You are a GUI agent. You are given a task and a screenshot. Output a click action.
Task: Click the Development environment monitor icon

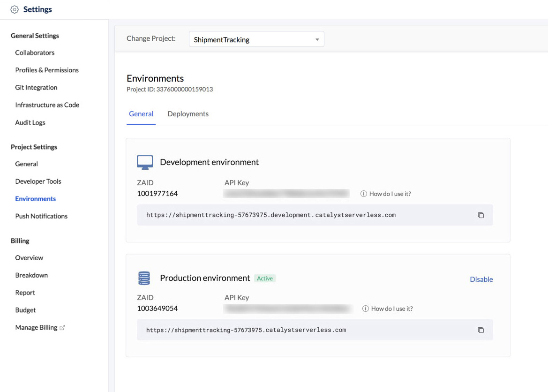145,162
